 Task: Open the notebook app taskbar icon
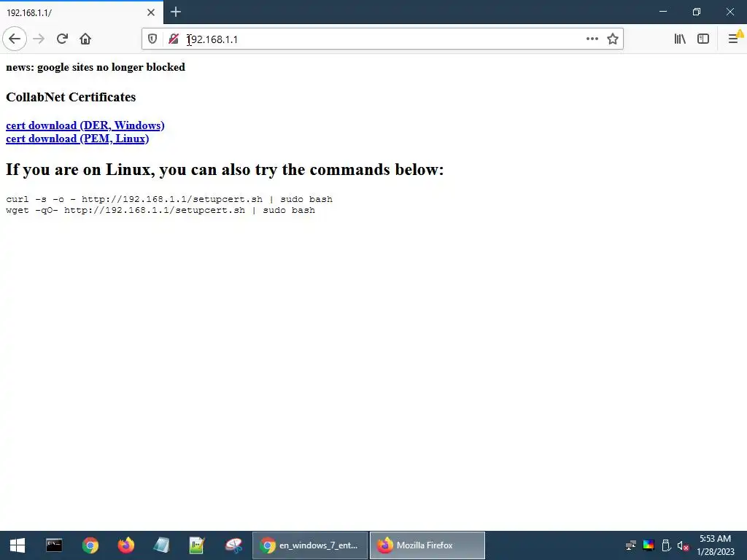[x=161, y=545]
